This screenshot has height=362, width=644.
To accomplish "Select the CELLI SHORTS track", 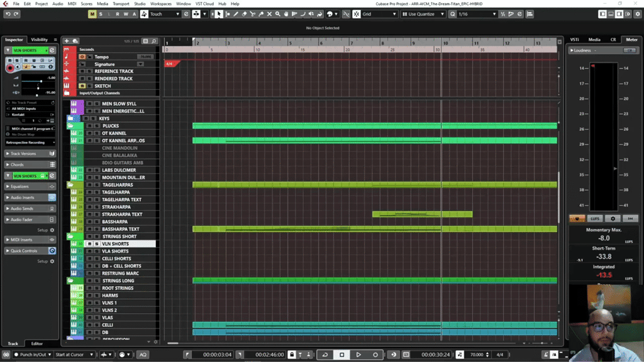I will click(116, 258).
